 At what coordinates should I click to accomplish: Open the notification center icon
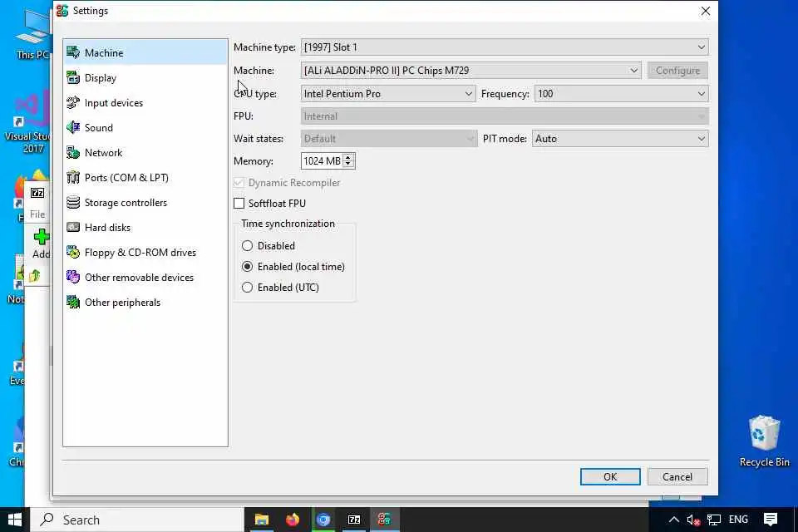tap(771, 520)
